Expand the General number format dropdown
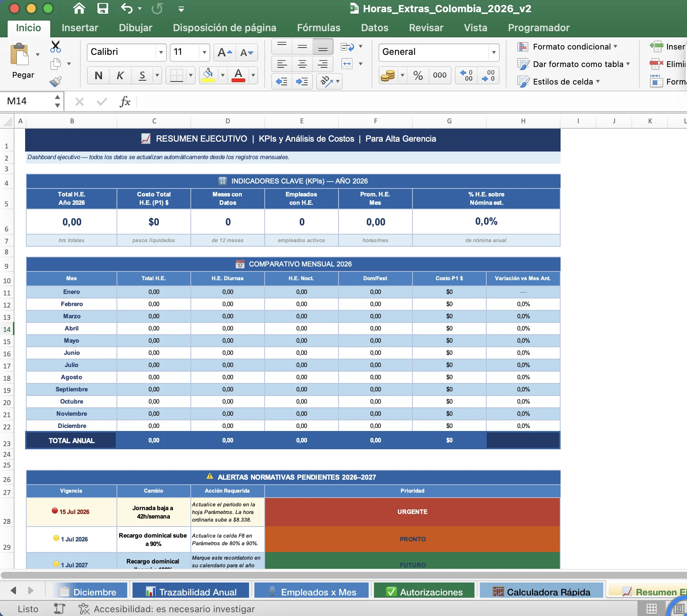The height and width of the screenshot is (616, 687). pyautogui.click(x=494, y=53)
